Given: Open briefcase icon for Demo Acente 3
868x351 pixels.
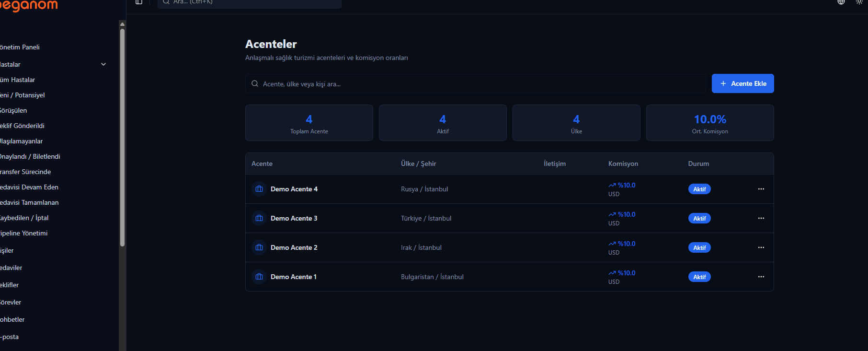Looking at the screenshot, I should (x=259, y=218).
